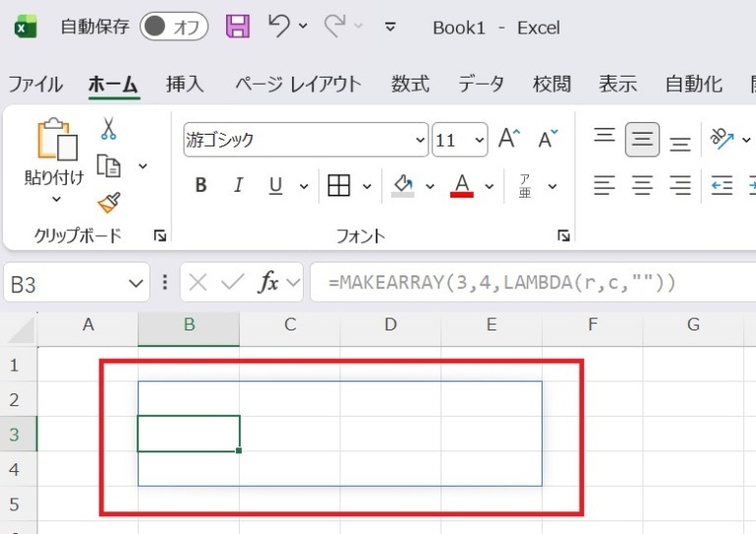Save the workbook with the floppy icon
The width and height of the screenshot is (756, 534).
(238, 26)
